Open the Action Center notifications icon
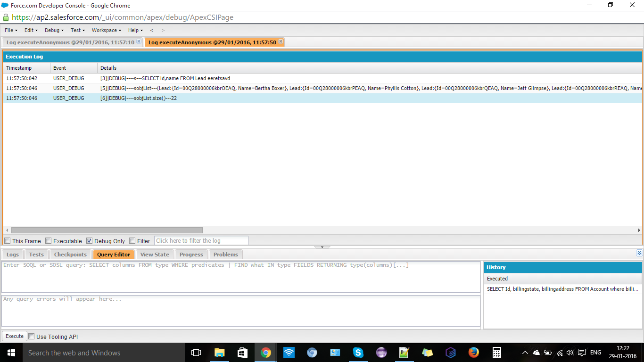 coord(582,353)
